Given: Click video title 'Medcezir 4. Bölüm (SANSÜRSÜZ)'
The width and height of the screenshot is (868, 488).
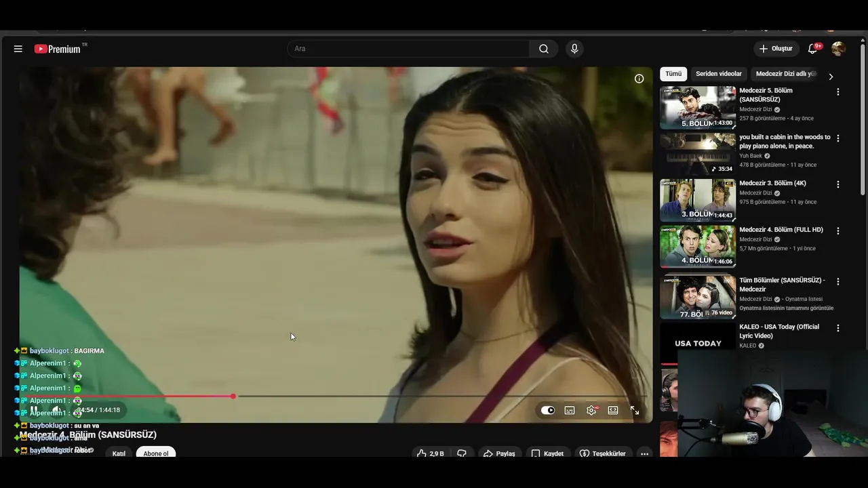Looking at the screenshot, I should (x=88, y=434).
